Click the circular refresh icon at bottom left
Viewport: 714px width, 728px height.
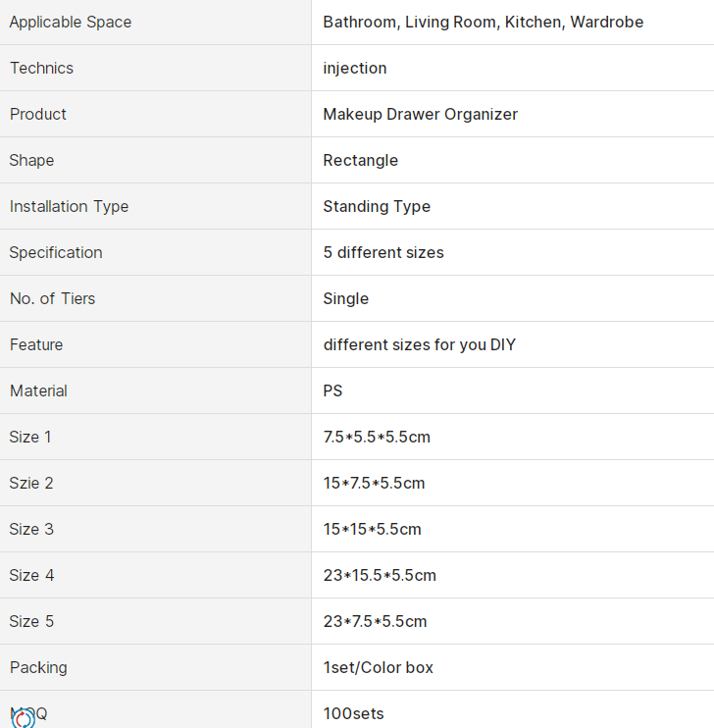coord(23,718)
